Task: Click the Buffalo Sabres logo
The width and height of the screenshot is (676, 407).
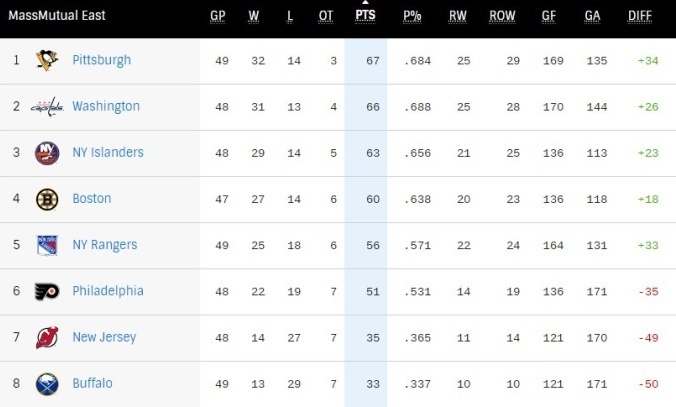Action: tap(47, 384)
